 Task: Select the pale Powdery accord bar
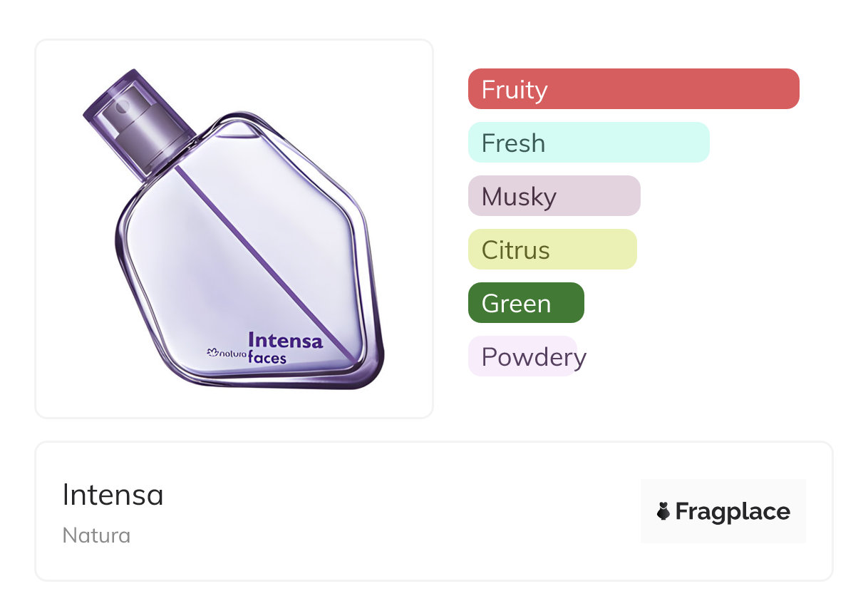pyautogui.click(x=522, y=356)
